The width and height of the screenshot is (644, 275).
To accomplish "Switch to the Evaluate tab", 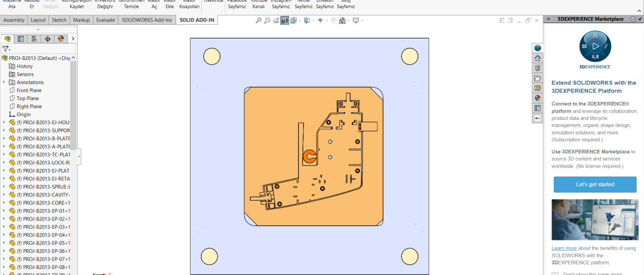I will pyautogui.click(x=105, y=20).
